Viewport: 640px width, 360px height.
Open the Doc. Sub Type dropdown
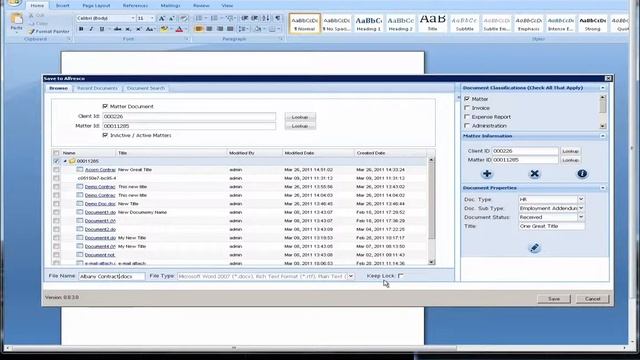(x=581, y=209)
